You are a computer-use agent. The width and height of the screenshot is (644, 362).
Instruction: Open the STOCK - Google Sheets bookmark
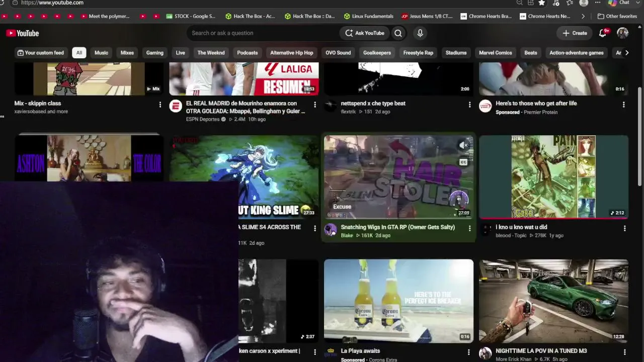(x=191, y=16)
